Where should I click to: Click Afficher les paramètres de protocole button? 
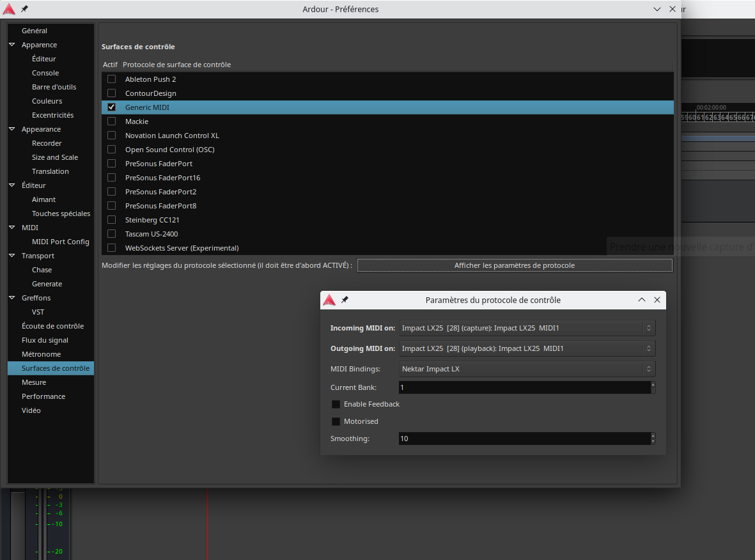[515, 265]
